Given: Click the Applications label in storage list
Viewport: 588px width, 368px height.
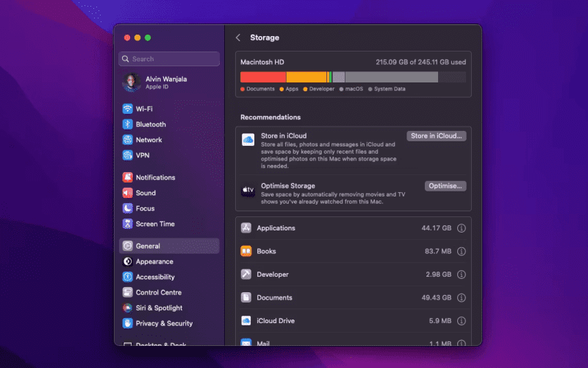Looking at the screenshot, I should tap(276, 228).
